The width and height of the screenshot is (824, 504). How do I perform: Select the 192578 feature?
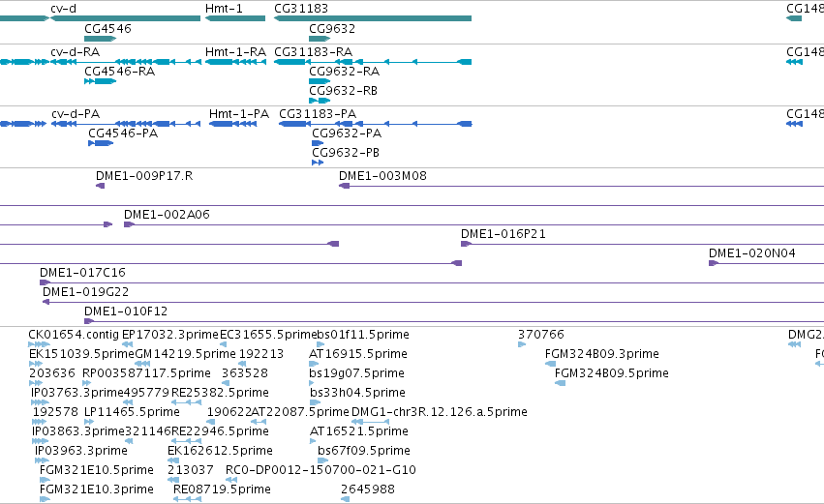(x=40, y=422)
